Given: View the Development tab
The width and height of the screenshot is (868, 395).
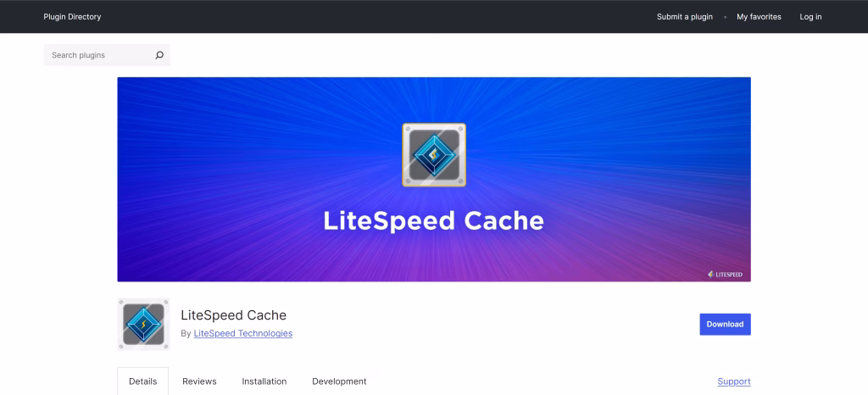Looking at the screenshot, I should (339, 381).
